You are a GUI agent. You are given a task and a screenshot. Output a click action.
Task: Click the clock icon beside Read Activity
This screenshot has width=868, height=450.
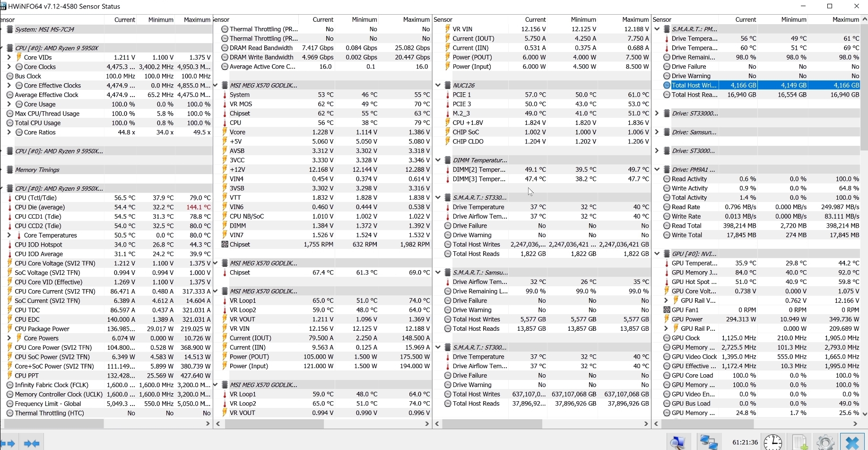click(x=667, y=179)
